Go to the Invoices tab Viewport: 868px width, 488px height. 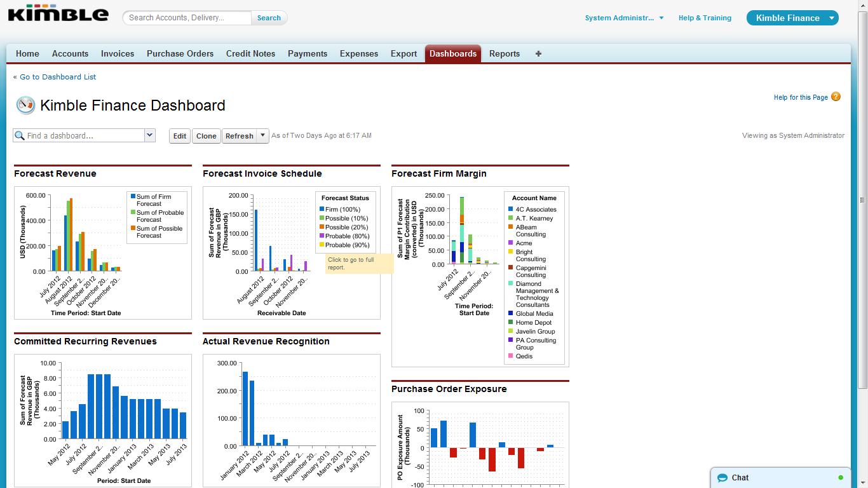[x=118, y=54]
